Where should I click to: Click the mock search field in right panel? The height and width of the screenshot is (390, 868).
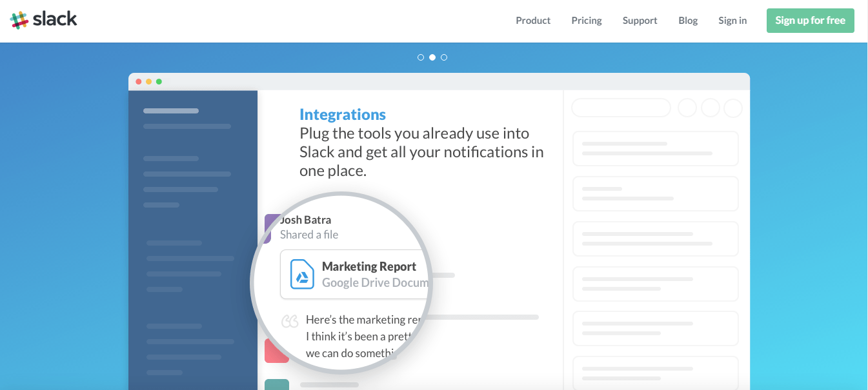[621, 108]
